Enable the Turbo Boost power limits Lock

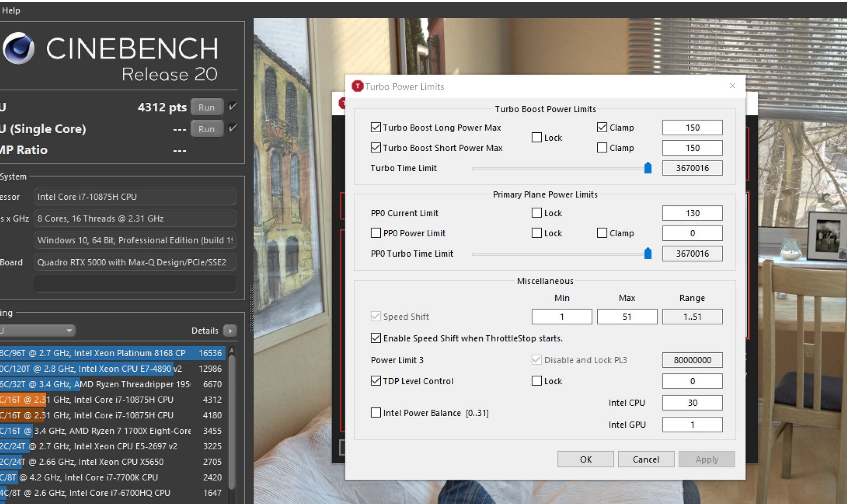536,138
